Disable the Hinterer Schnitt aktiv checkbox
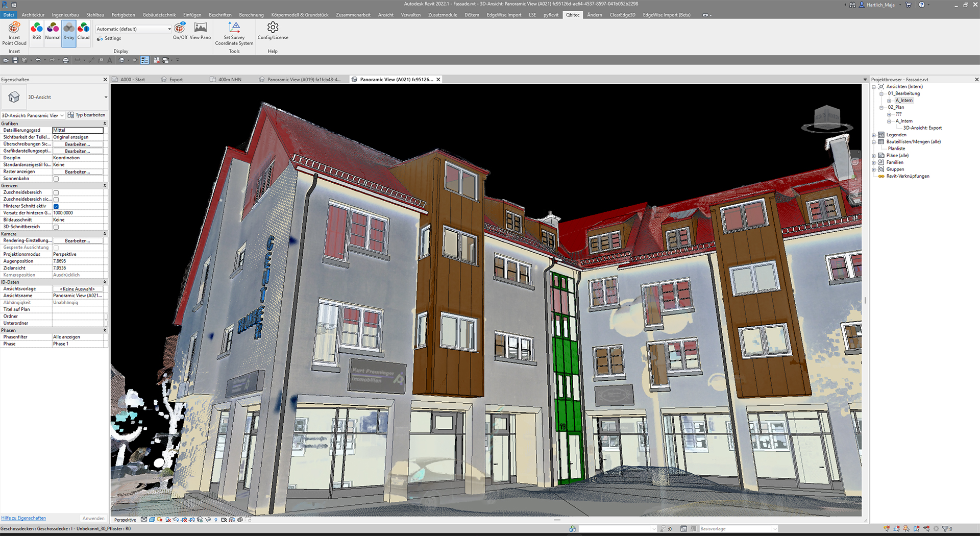The height and width of the screenshot is (536, 980). (x=56, y=206)
